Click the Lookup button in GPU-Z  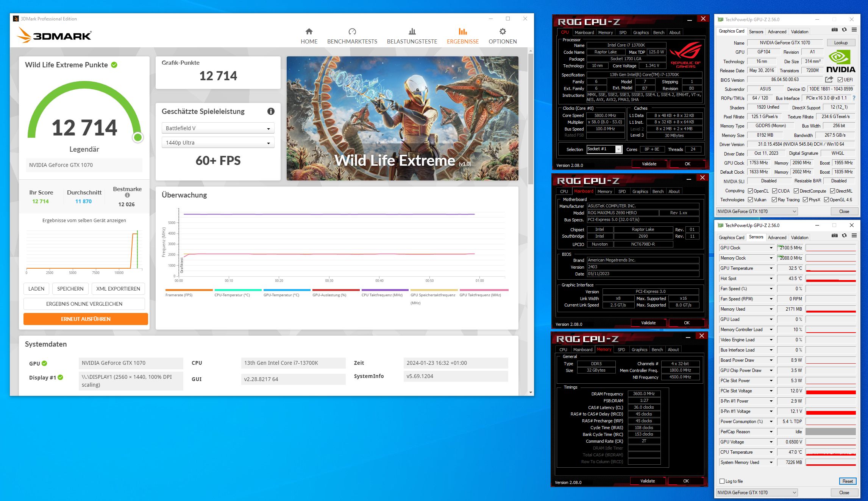pyautogui.click(x=841, y=43)
